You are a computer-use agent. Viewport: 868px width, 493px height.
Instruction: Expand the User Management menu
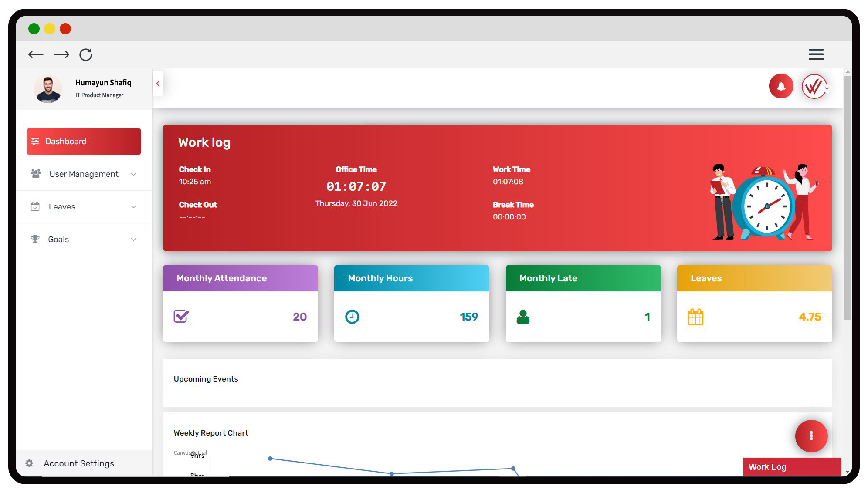click(133, 174)
